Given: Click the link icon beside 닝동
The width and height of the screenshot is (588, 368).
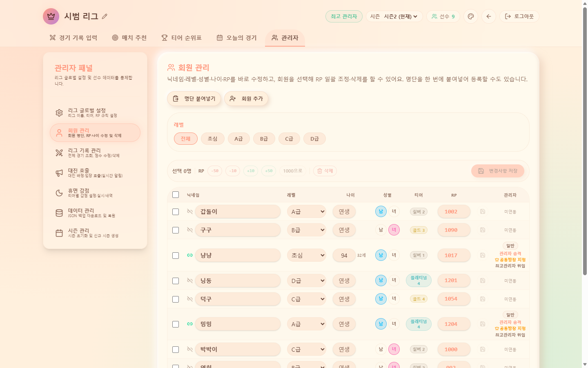Looking at the screenshot, I should tap(190, 280).
